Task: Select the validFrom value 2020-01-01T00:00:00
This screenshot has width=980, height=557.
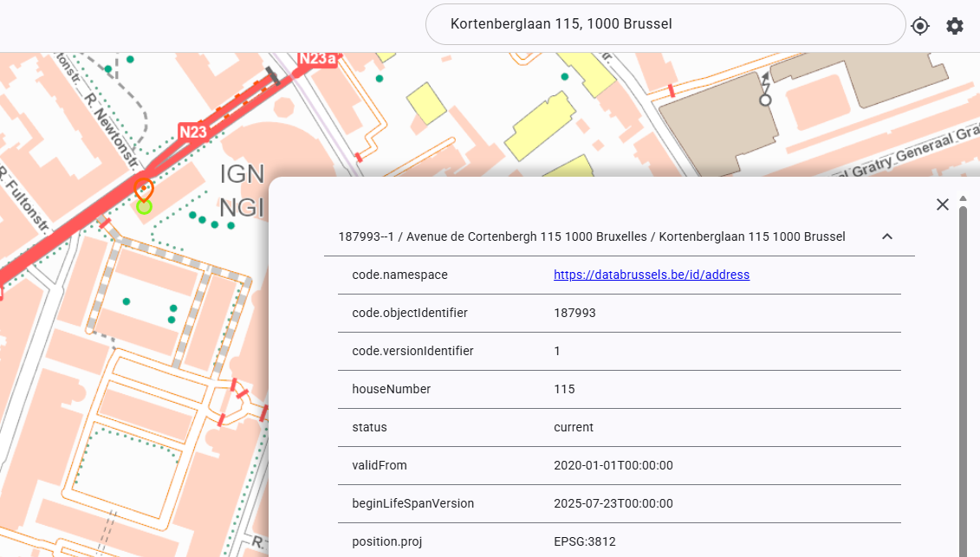Action: [x=613, y=465]
